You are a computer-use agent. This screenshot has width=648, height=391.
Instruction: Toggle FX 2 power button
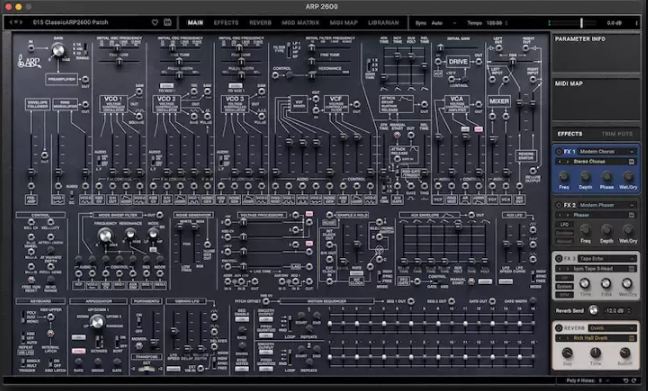tap(559, 205)
